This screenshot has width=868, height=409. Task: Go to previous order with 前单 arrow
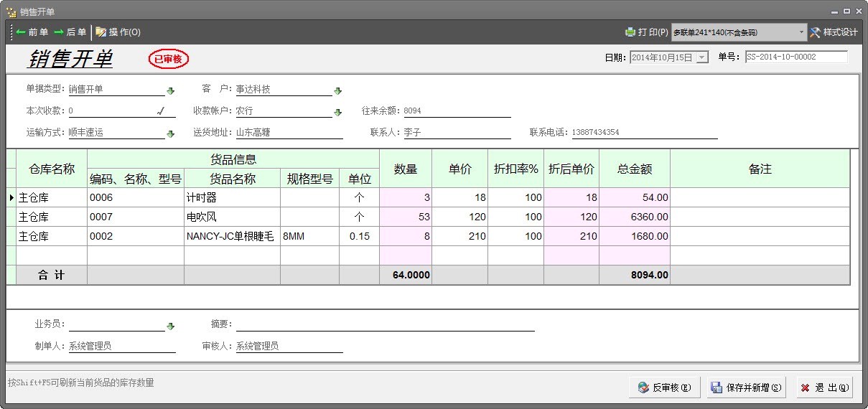32,32
